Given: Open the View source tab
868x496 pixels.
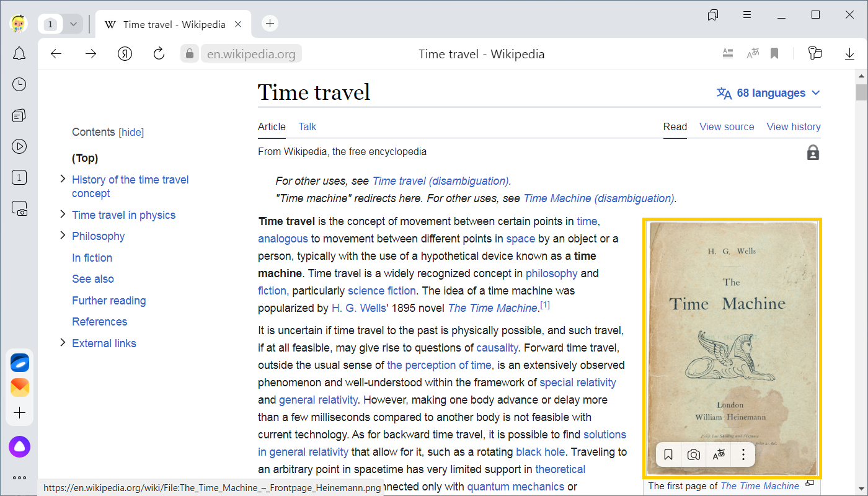Looking at the screenshot, I should pos(727,126).
